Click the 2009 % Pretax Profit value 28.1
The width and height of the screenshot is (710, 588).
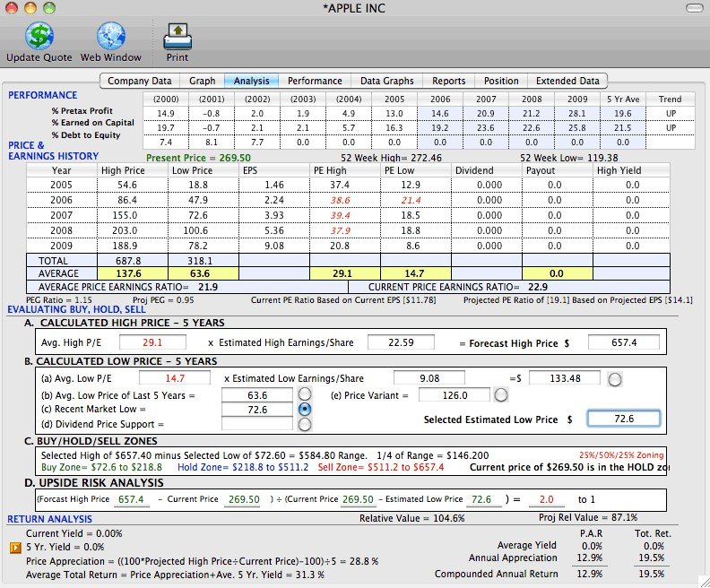coord(577,114)
